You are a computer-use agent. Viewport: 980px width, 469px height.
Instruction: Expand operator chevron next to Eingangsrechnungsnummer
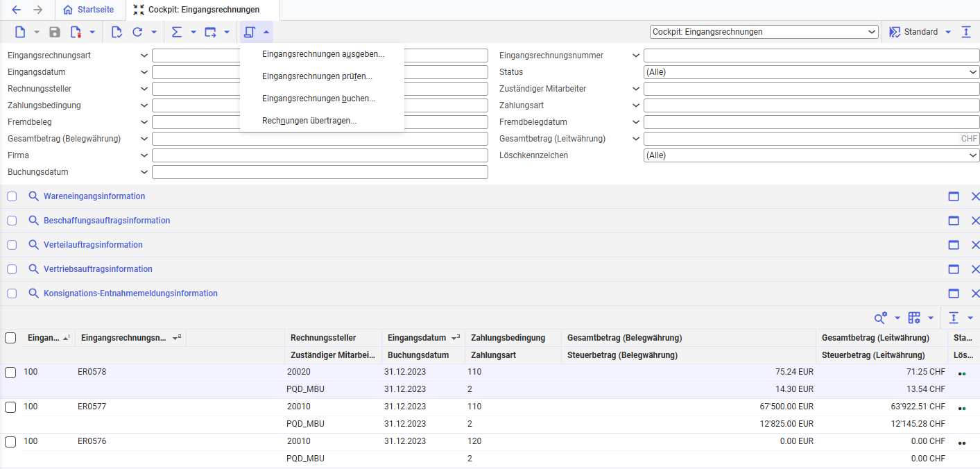(x=636, y=56)
